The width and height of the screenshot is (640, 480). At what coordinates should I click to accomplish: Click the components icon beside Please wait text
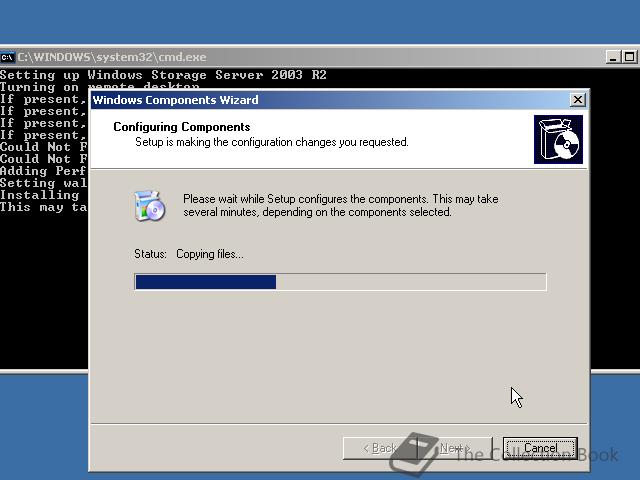point(149,205)
